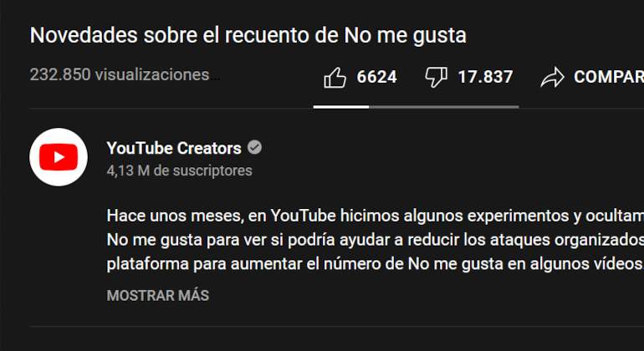Image resolution: width=644 pixels, height=351 pixels.
Task: Click the white liked portion of ratio bar
Action: 341,107
